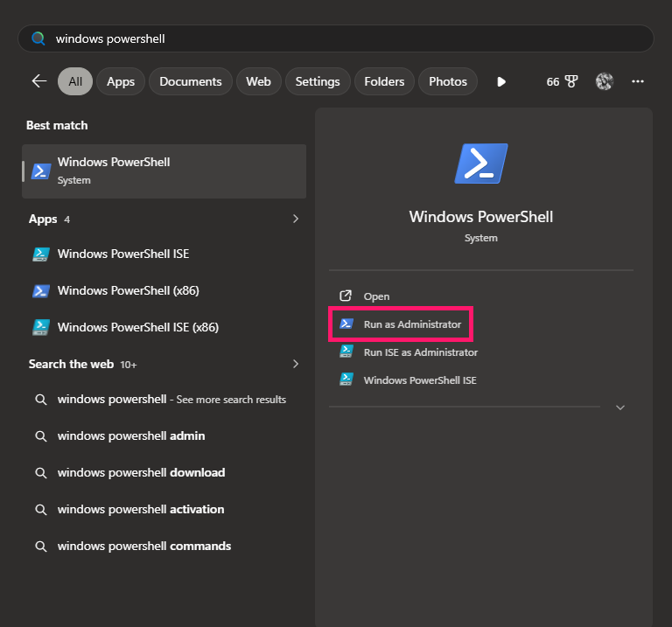Switch to the Apps filter tab

(x=121, y=81)
